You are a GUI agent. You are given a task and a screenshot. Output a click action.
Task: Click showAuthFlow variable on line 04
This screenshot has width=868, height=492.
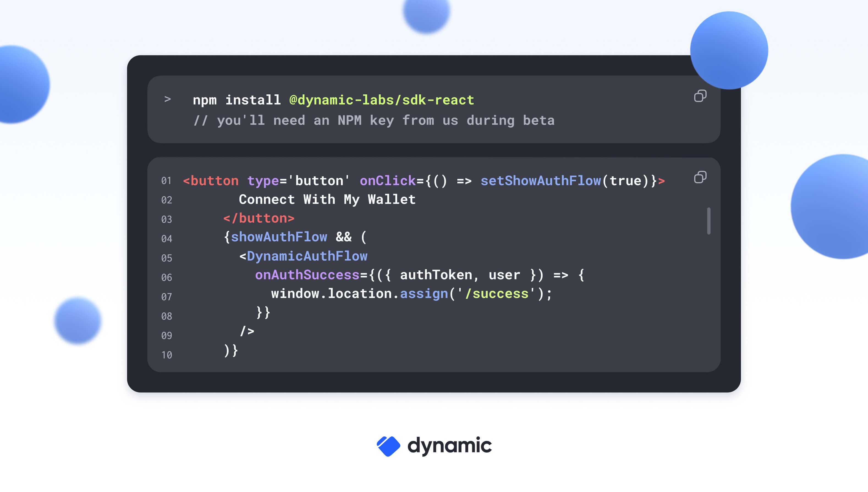279,237
